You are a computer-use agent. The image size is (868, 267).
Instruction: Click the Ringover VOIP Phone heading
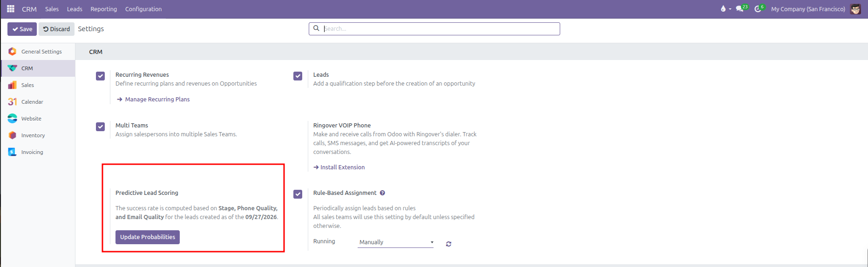point(342,125)
